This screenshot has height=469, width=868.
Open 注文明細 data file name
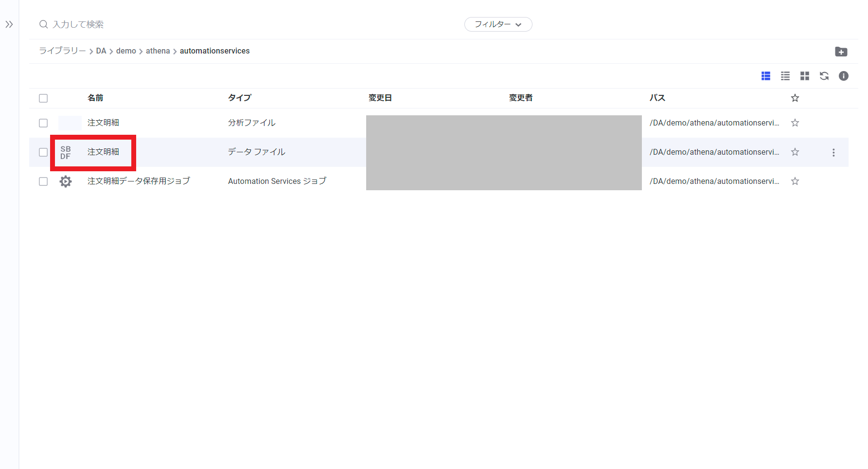[x=103, y=152]
